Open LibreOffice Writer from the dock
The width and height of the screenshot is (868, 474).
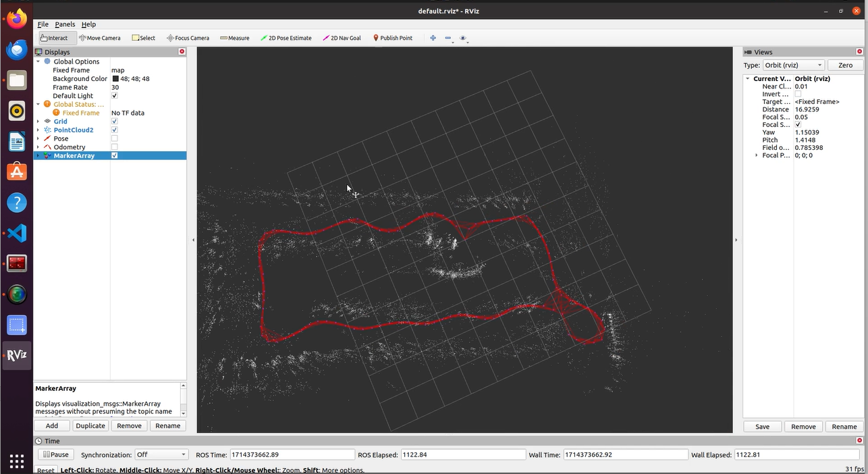[x=17, y=142]
